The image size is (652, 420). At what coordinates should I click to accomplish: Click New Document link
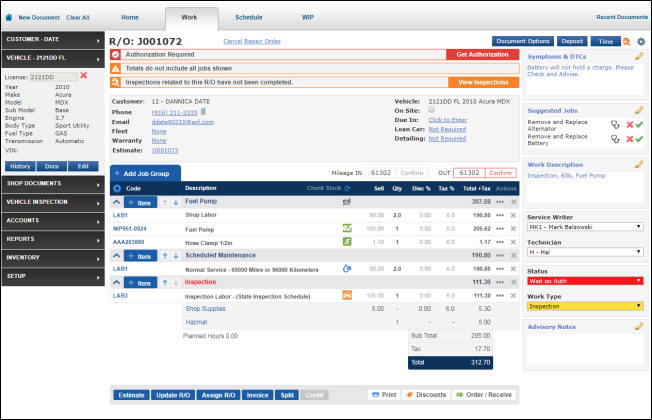[39, 17]
